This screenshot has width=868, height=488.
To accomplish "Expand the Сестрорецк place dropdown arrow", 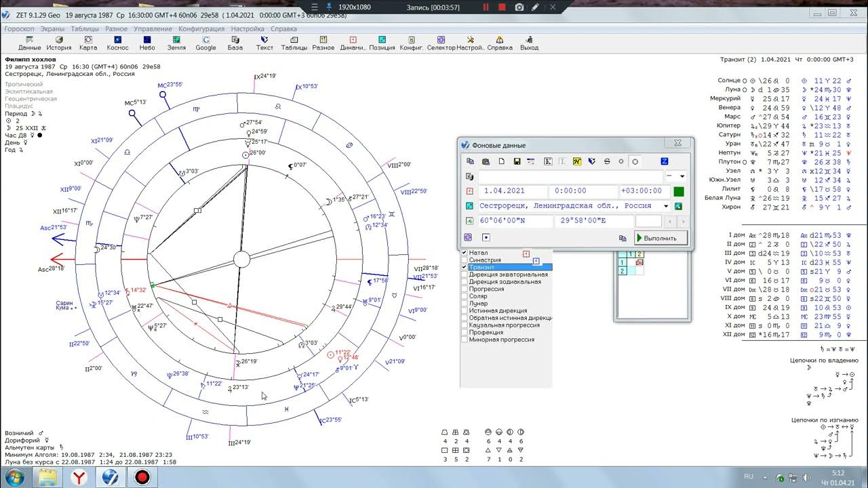I will coord(666,206).
